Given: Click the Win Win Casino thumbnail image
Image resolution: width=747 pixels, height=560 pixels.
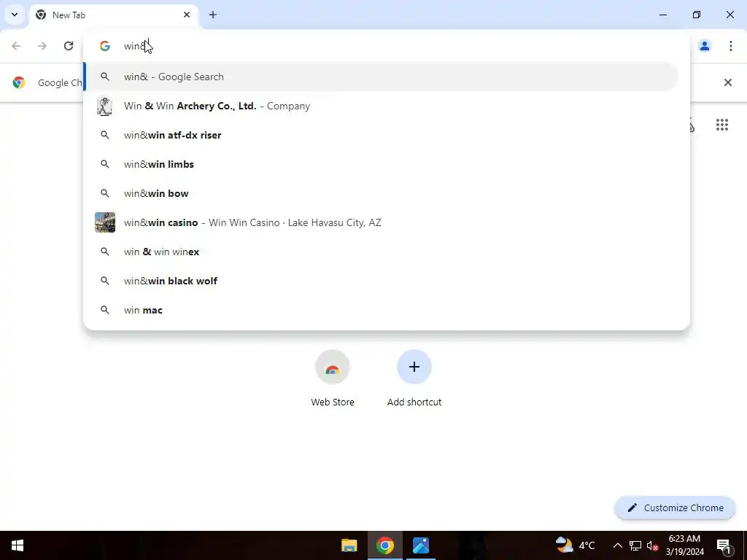Looking at the screenshot, I should point(105,222).
